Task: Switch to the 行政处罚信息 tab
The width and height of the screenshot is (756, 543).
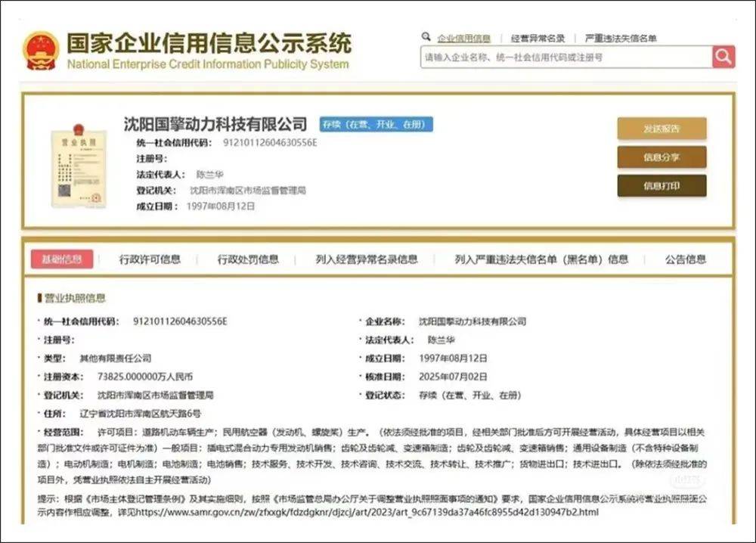Action: point(249,259)
